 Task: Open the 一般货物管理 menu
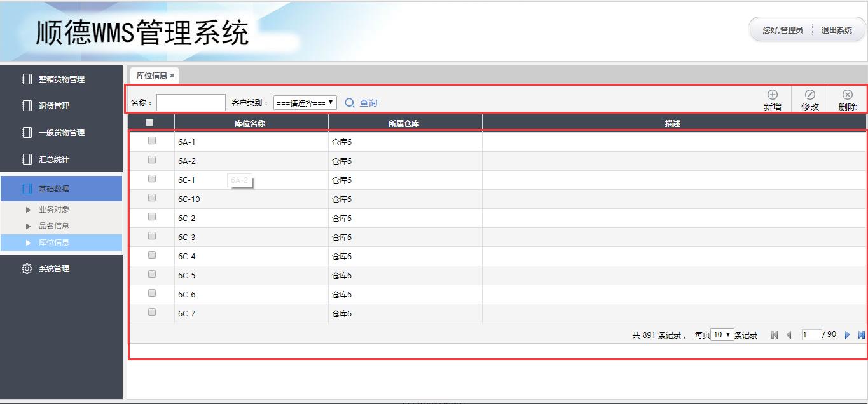tap(61, 133)
